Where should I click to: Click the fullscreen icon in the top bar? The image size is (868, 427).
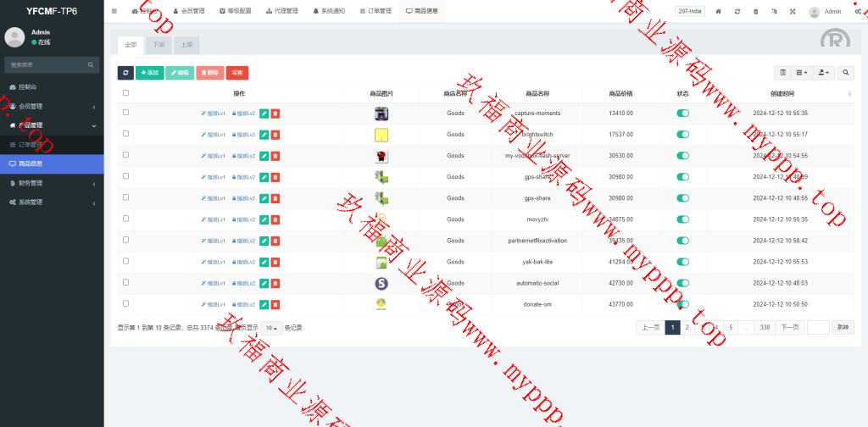coord(793,11)
